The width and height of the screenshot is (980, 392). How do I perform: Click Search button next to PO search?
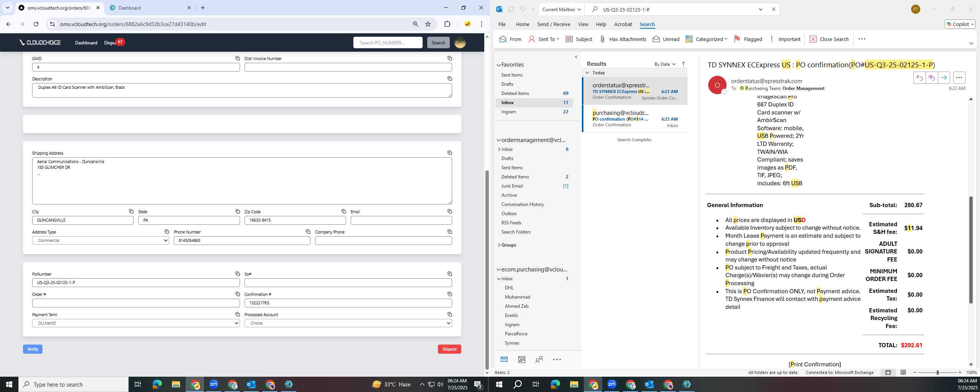click(x=438, y=42)
